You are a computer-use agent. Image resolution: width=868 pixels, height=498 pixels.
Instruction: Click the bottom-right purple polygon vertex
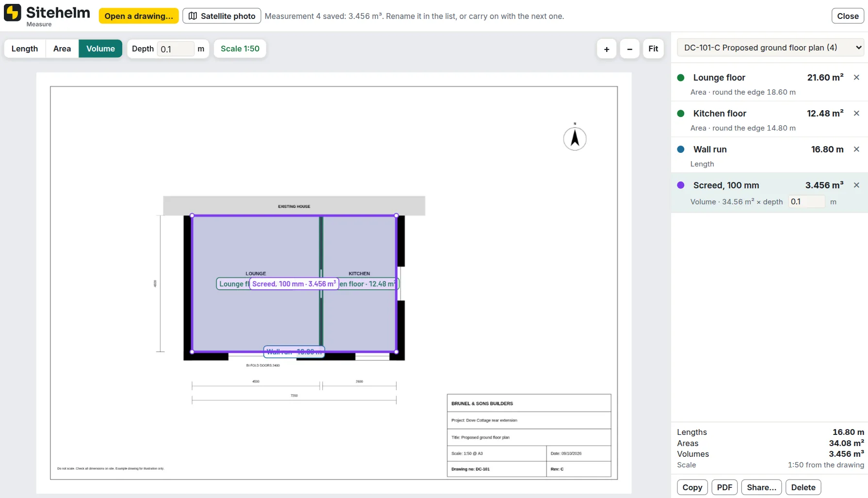pyautogui.click(x=396, y=352)
